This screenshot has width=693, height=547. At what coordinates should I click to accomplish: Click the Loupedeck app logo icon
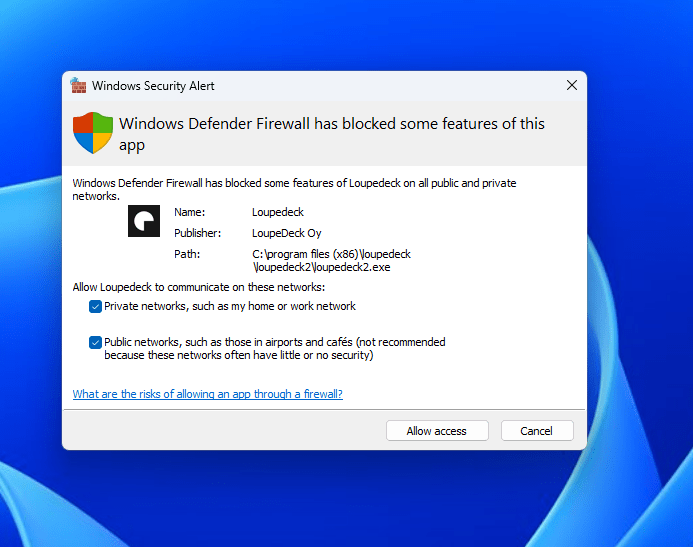coord(144,221)
